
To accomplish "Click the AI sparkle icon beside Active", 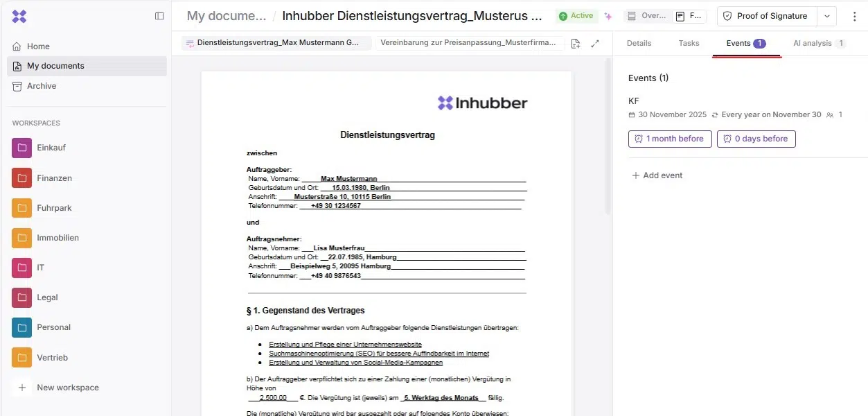I will click(x=608, y=16).
